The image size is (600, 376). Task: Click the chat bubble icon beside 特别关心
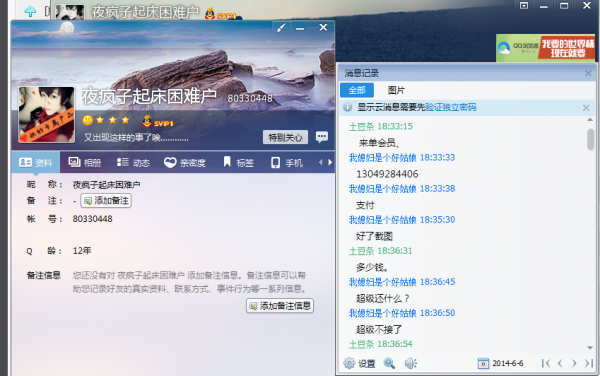tap(322, 137)
